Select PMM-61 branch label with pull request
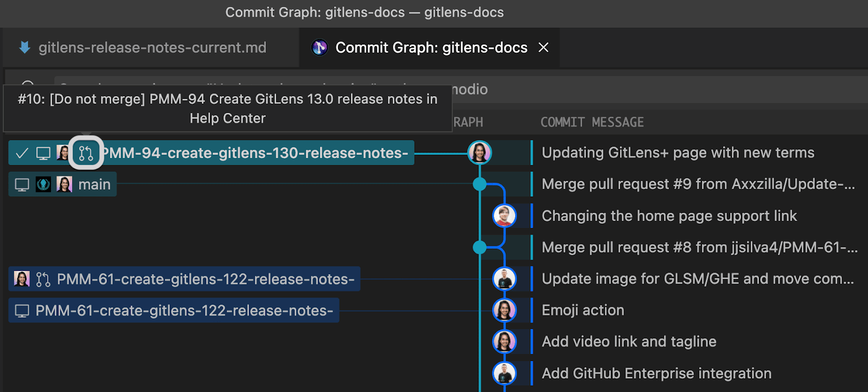 (184, 279)
